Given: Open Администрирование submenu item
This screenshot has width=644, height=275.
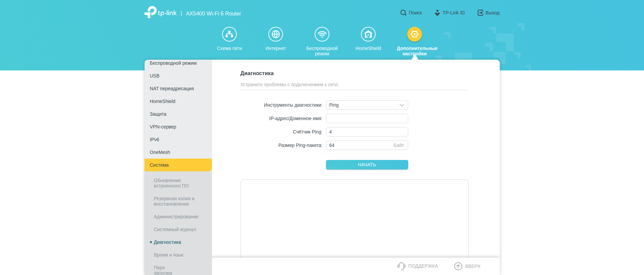Looking at the screenshot, I should [176, 217].
